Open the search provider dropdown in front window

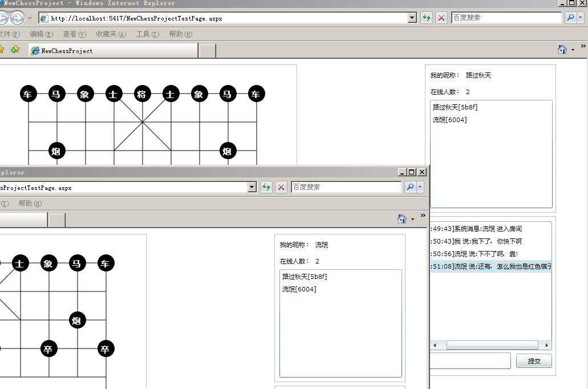[x=420, y=187]
